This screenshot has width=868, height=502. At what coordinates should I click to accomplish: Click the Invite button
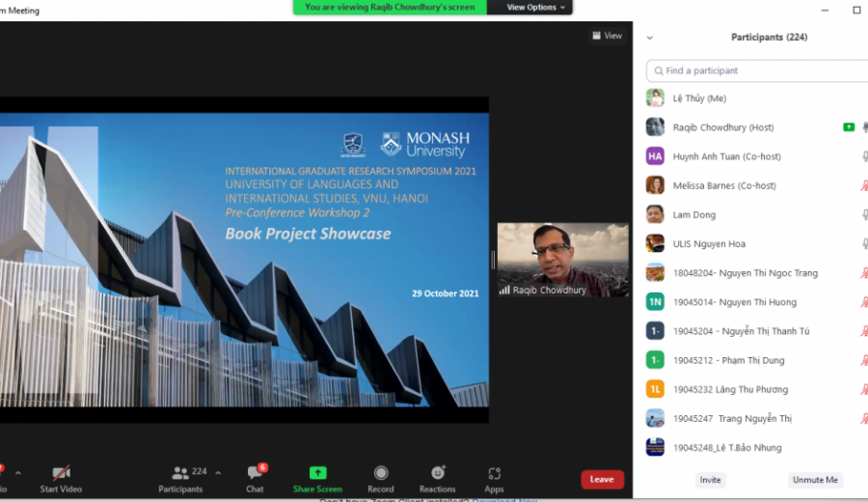point(710,480)
